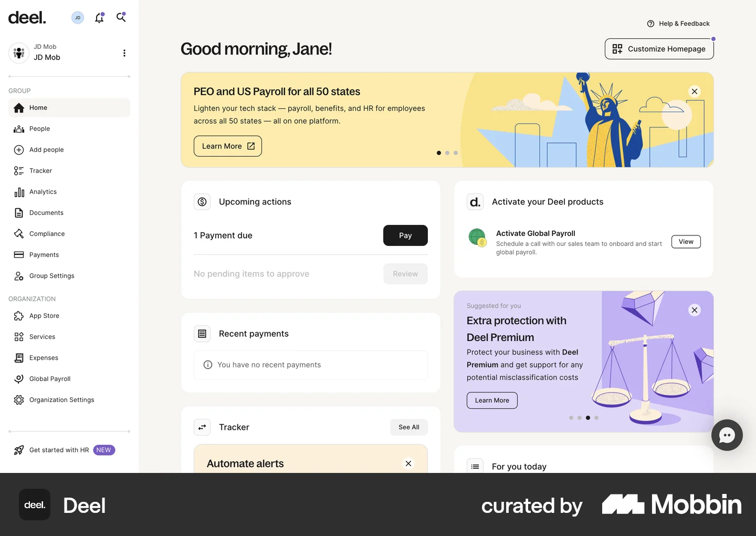
Task: Click the Pay button
Action: [x=405, y=235]
